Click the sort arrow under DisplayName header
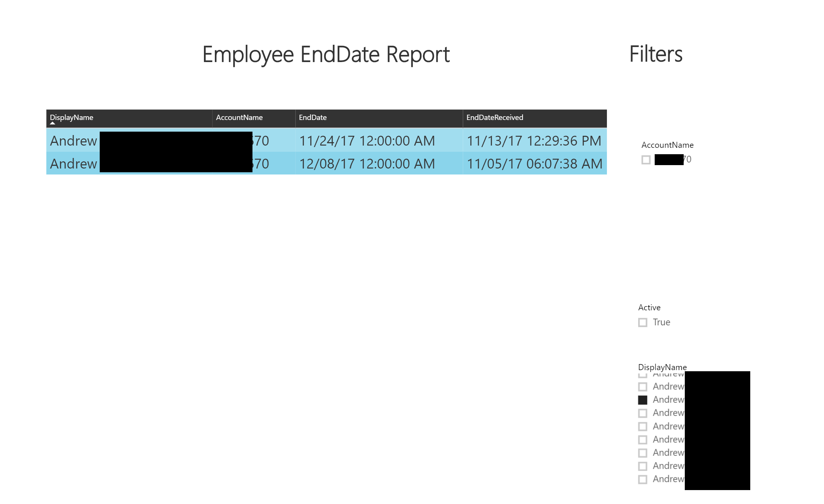This screenshot has width=824, height=504. coord(53,123)
